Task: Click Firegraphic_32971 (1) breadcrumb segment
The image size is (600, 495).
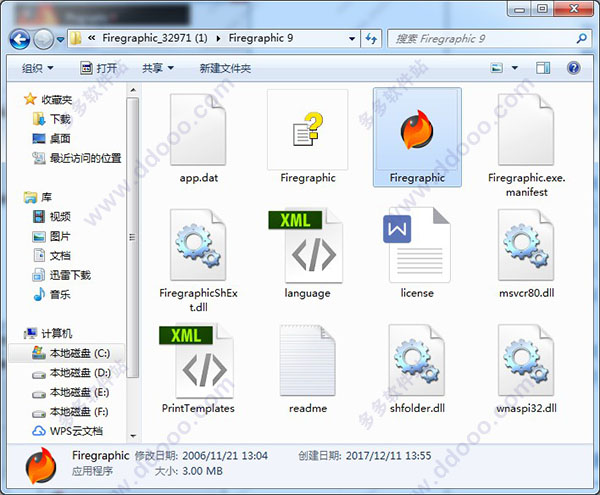Action: [x=155, y=38]
